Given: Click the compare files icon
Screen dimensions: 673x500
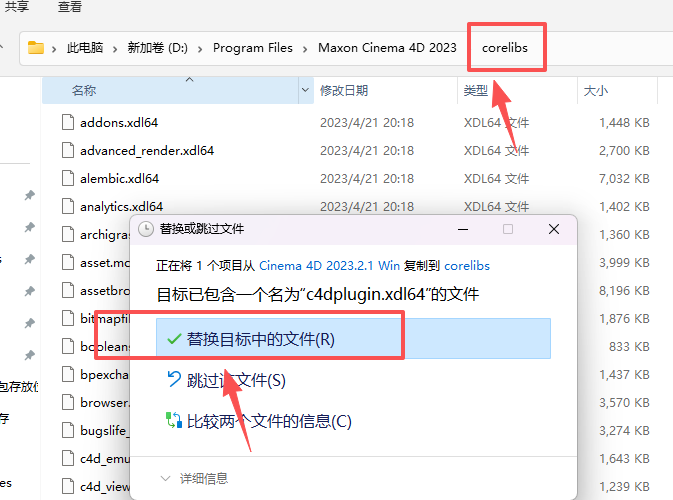Looking at the screenshot, I should [174, 420].
